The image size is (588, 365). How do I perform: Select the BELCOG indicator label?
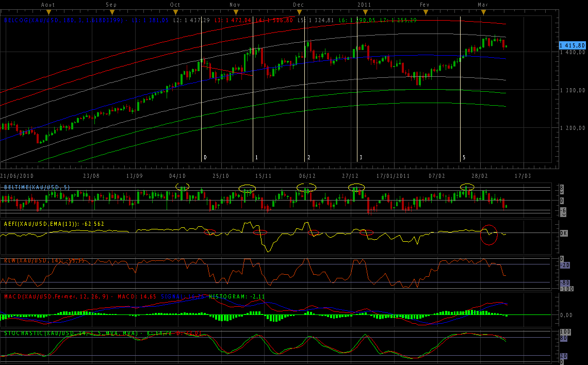click(51, 20)
